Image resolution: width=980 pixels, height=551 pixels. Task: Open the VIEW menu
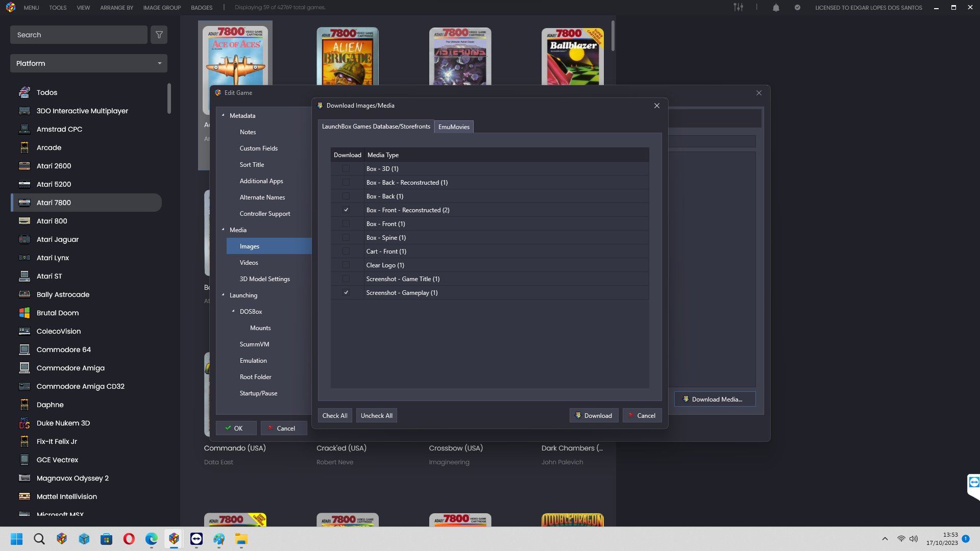coord(83,8)
